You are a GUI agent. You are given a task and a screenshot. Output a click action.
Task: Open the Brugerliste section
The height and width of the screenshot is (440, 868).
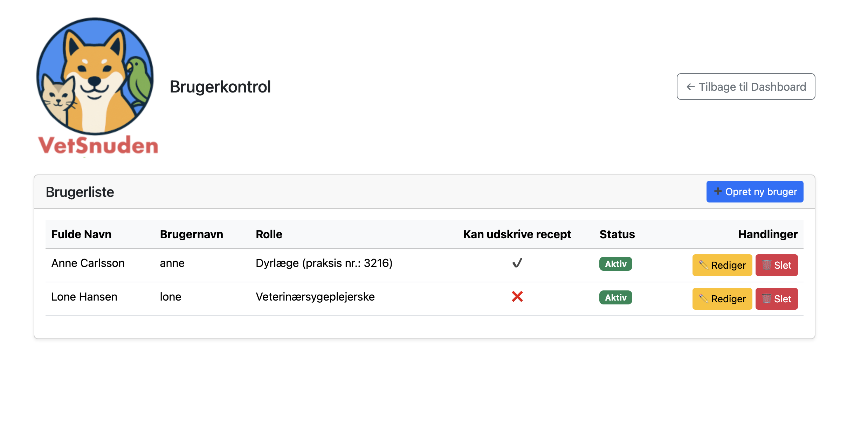click(80, 192)
